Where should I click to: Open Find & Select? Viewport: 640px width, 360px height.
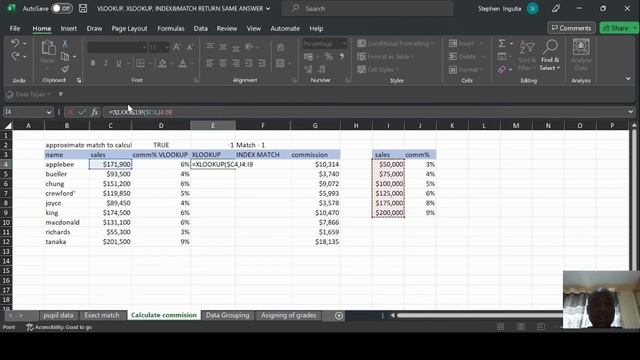(550, 56)
